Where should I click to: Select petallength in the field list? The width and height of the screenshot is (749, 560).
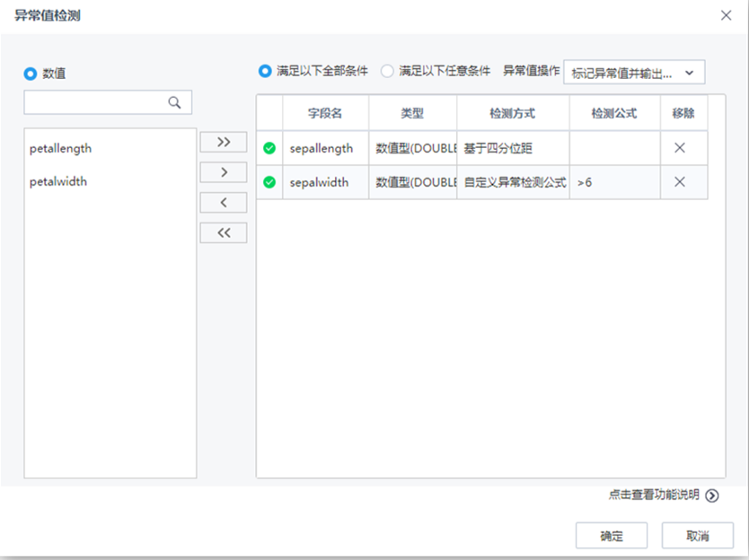point(59,148)
